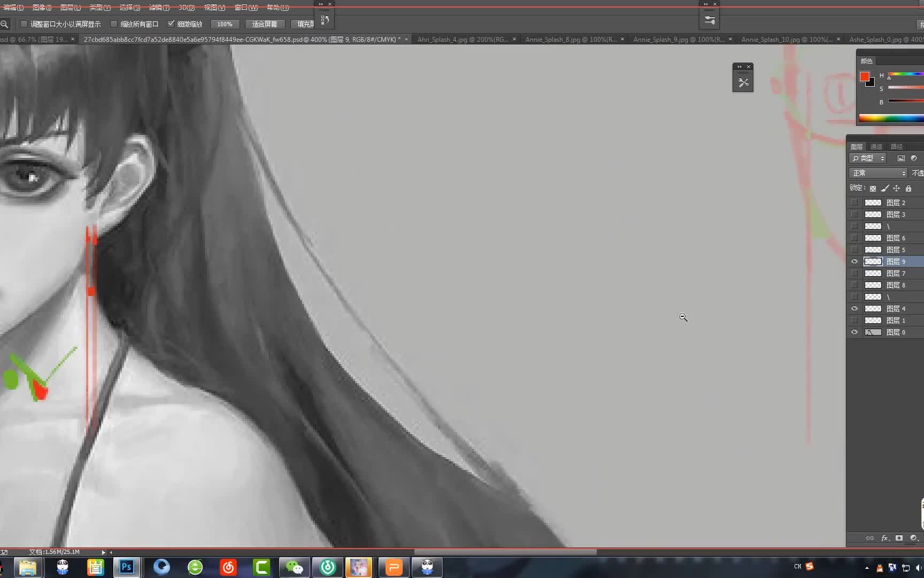Click the saturation S slider
This screenshot has width=924, height=578.
(906, 87)
